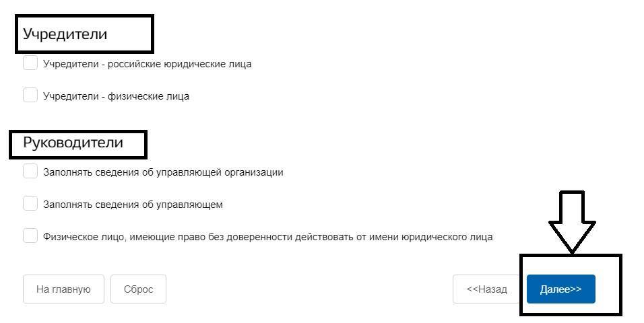This screenshot has width=644, height=323.
Task: Click the Руководители section heading
Action: pos(73,143)
